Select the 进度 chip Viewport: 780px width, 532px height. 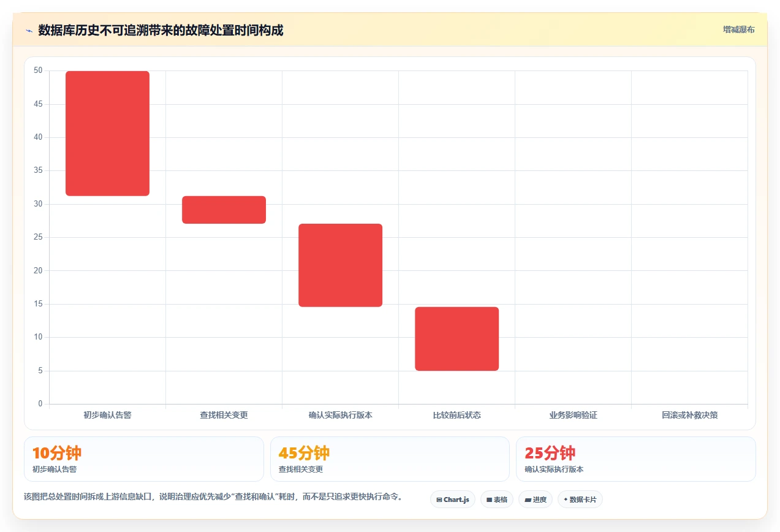[x=536, y=500]
